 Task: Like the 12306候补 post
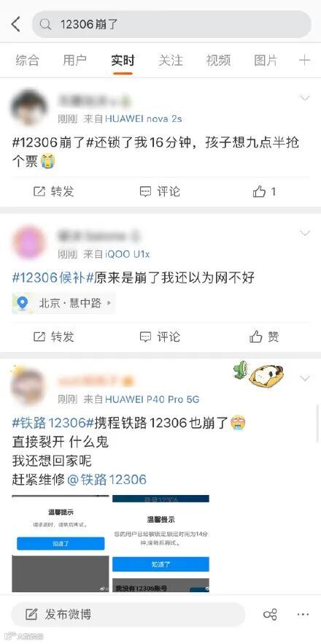(x=264, y=337)
